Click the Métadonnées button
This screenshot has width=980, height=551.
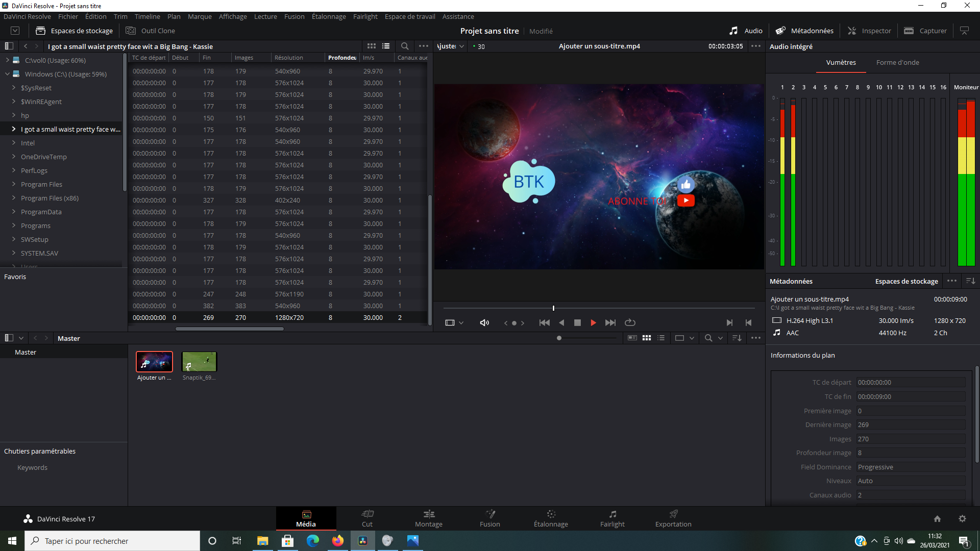click(804, 31)
